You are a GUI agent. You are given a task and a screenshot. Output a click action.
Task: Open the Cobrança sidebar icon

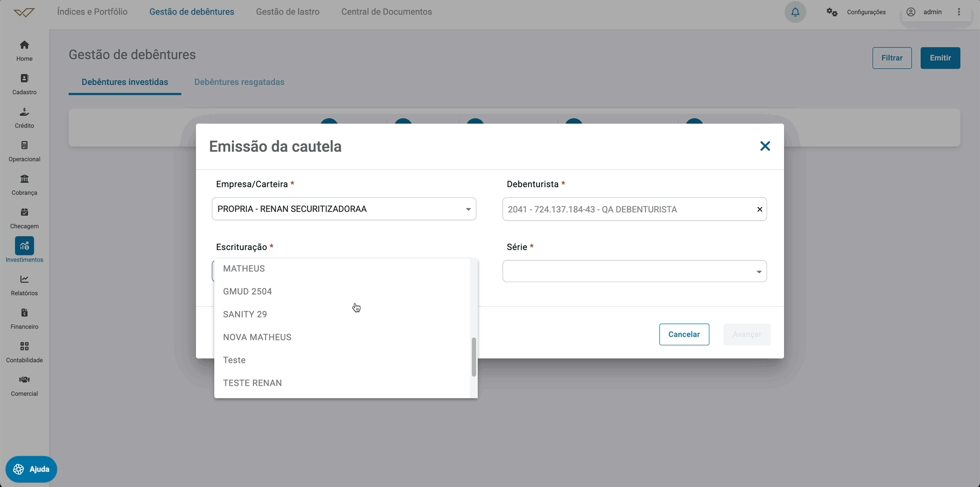tap(24, 179)
